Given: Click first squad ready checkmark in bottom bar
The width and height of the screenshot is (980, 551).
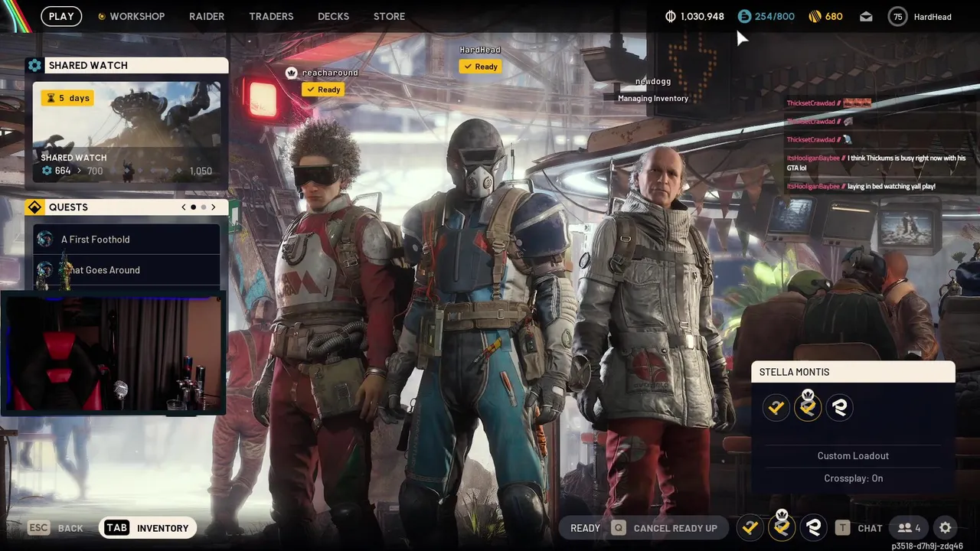Looking at the screenshot, I should [750, 527].
